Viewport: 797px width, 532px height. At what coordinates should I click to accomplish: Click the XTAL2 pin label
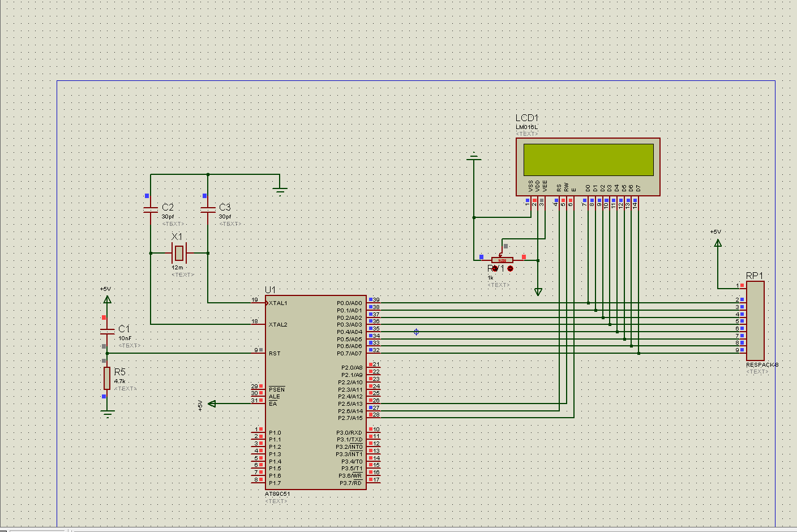coord(278,325)
